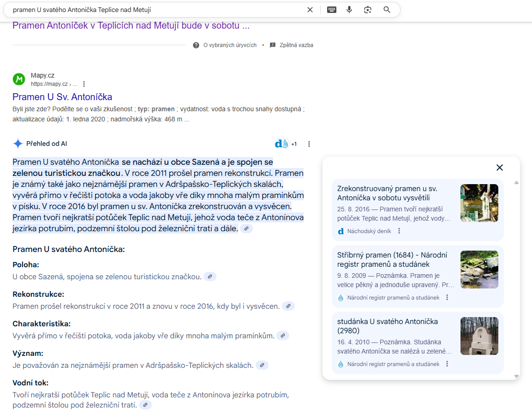
Task: Click thumbnail of Náchodský deník article
Action: 479,203
